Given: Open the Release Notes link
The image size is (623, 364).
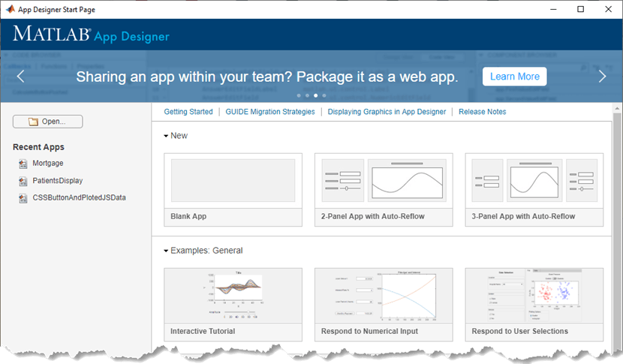Looking at the screenshot, I should tap(483, 112).
